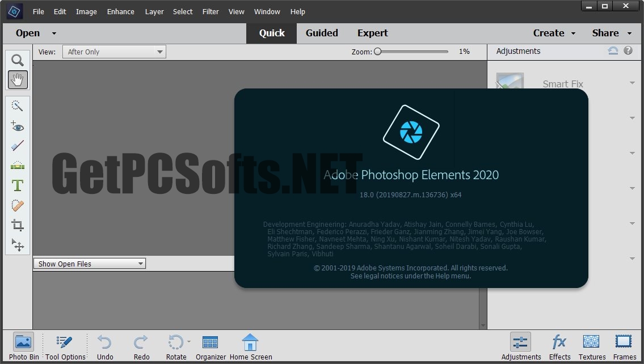
Task: Open the Enhance menu
Action: click(120, 11)
